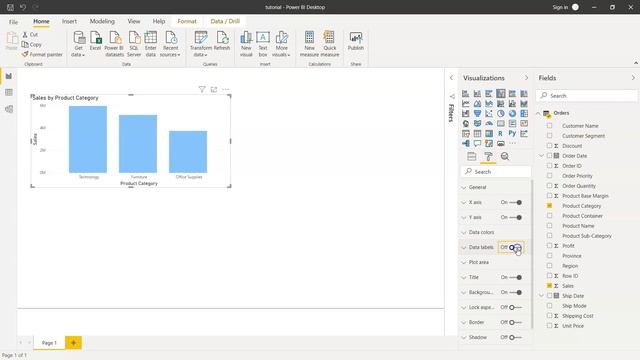Click the format pane Search box
Image resolution: width=640 pixels, height=360 pixels.
(496, 172)
